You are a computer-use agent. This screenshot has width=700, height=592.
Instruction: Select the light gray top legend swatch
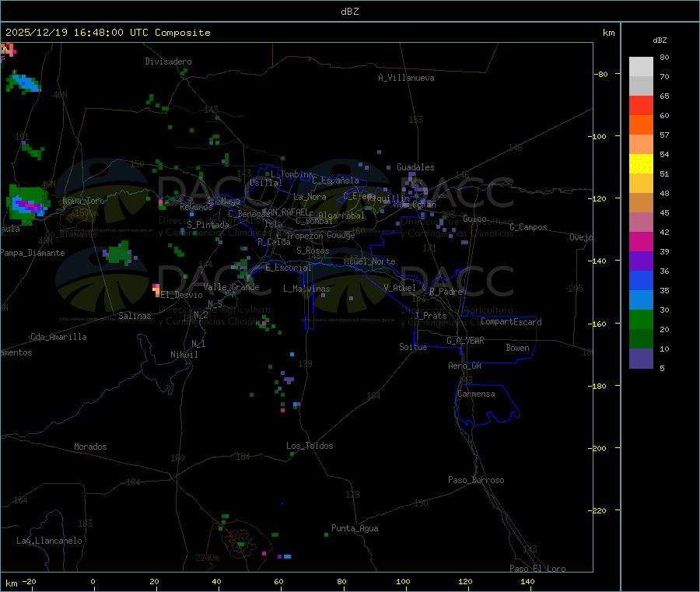click(641, 66)
